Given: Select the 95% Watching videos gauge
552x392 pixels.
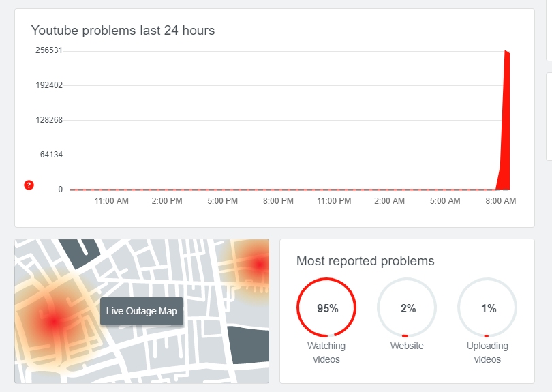Looking at the screenshot, I should pyautogui.click(x=327, y=308).
